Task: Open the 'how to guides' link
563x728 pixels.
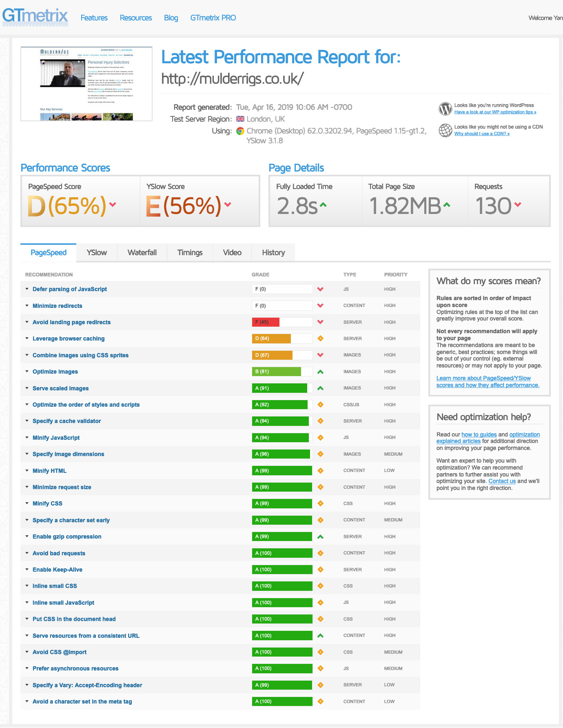Action: (479, 434)
